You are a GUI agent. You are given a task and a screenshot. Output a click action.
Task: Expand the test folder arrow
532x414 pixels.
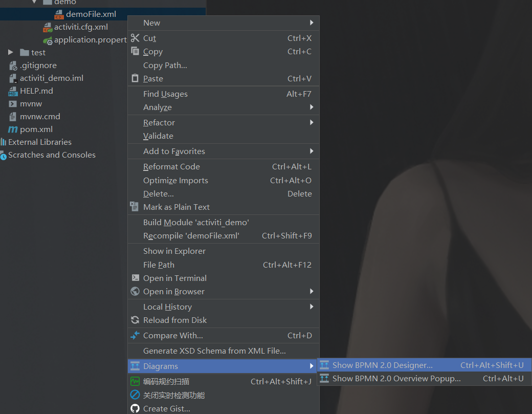[11, 52]
